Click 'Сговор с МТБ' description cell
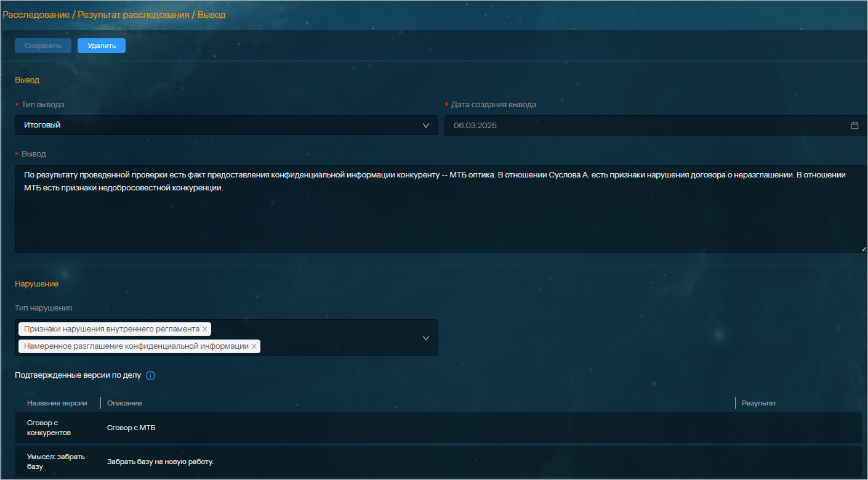This screenshot has width=868, height=480. tap(131, 428)
